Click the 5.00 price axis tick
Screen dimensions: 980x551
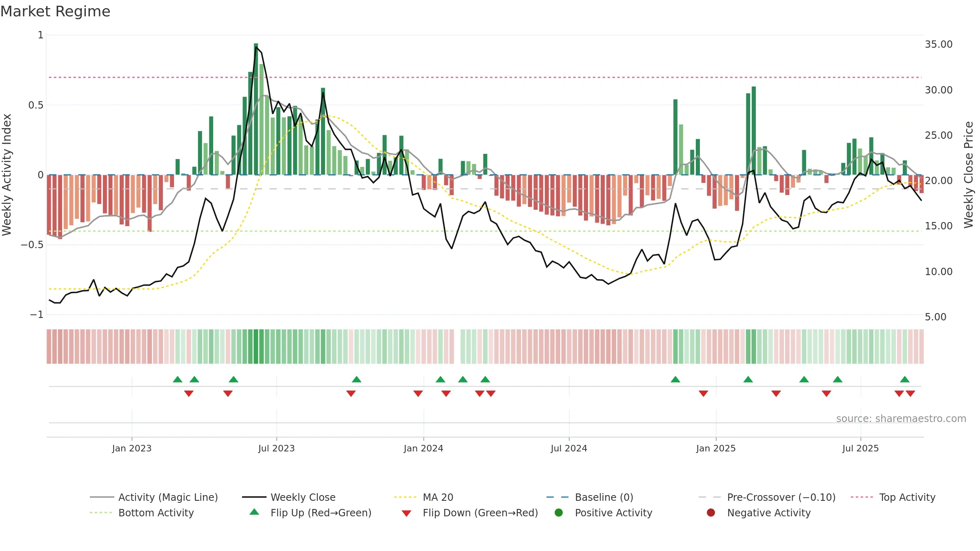tap(935, 317)
